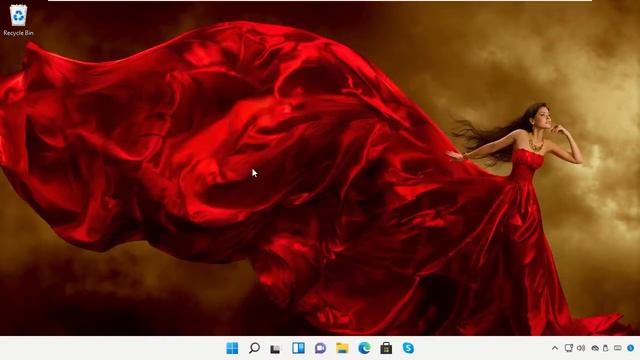640x360 pixels.
Task: Expand the hidden system tray icons chevron
Action: (x=555, y=348)
